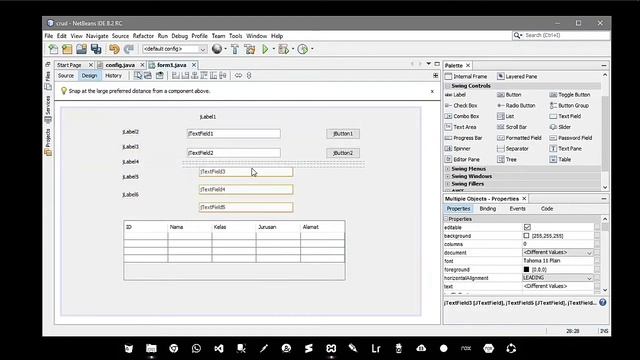Click the New Project toolbar icon
The width and height of the screenshot is (640, 360).
click(67, 49)
